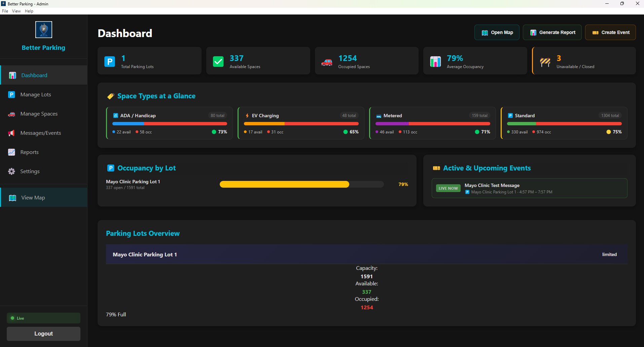Open the Messages/Events section
Screen dimensions: 644x347
(x=40, y=133)
